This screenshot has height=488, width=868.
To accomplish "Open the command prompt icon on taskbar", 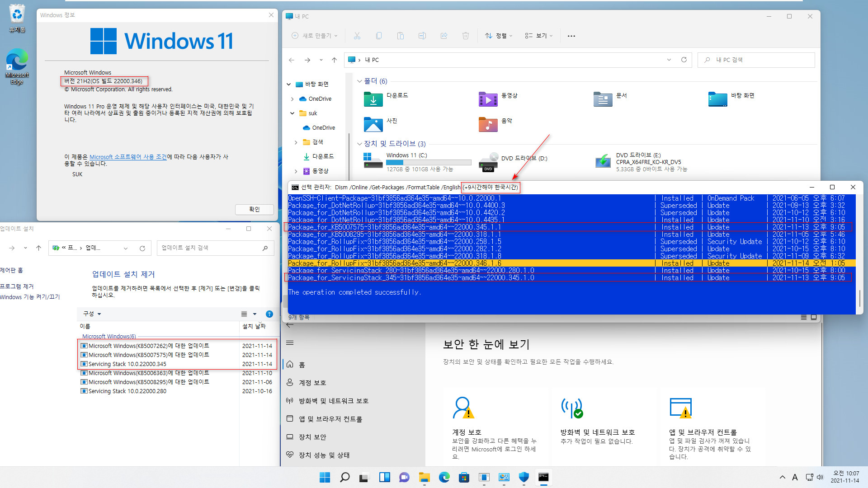I will coord(543,477).
